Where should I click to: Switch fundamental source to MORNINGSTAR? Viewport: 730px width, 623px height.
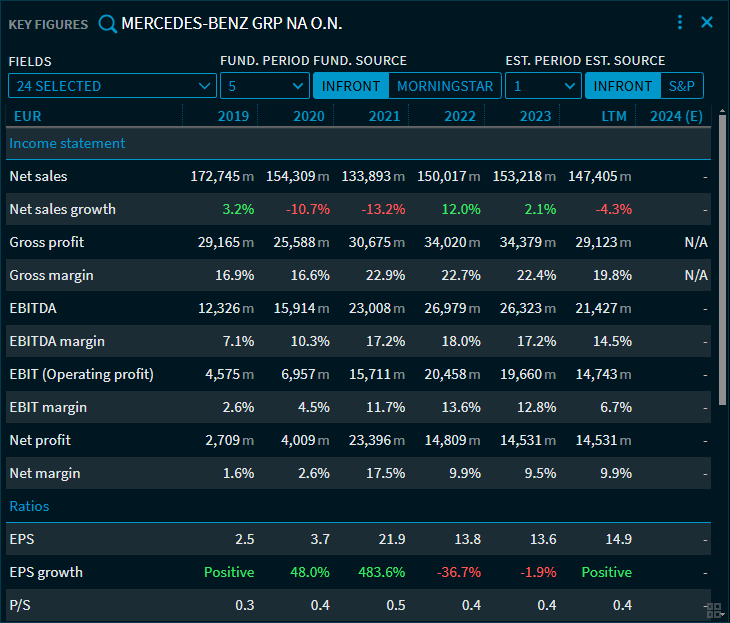445,86
